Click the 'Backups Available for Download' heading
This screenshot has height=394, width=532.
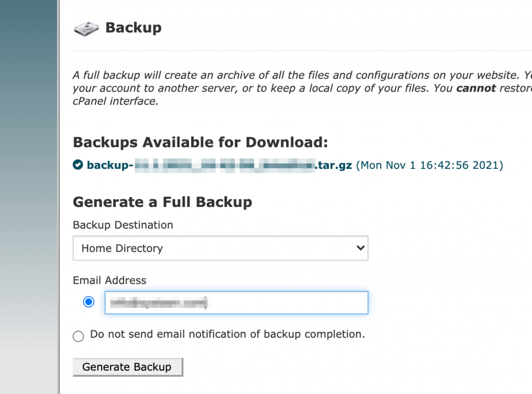pyautogui.click(x=201, y=142)
